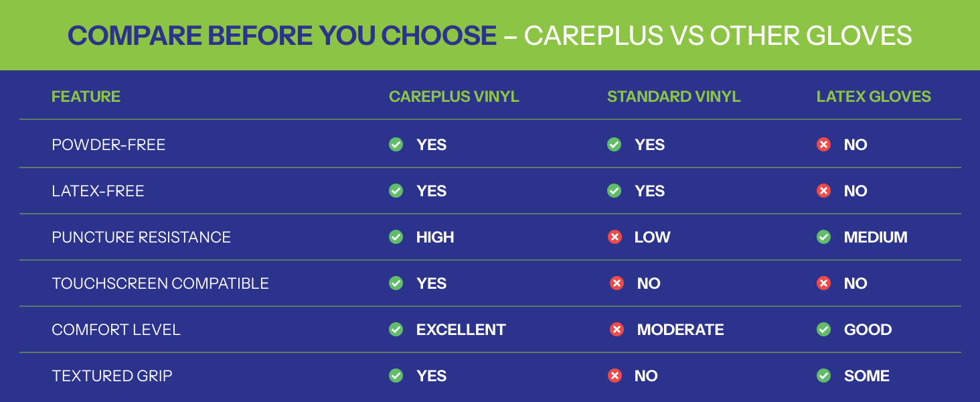Select the CAREPLUS VINYL column header

coord(454,96)
